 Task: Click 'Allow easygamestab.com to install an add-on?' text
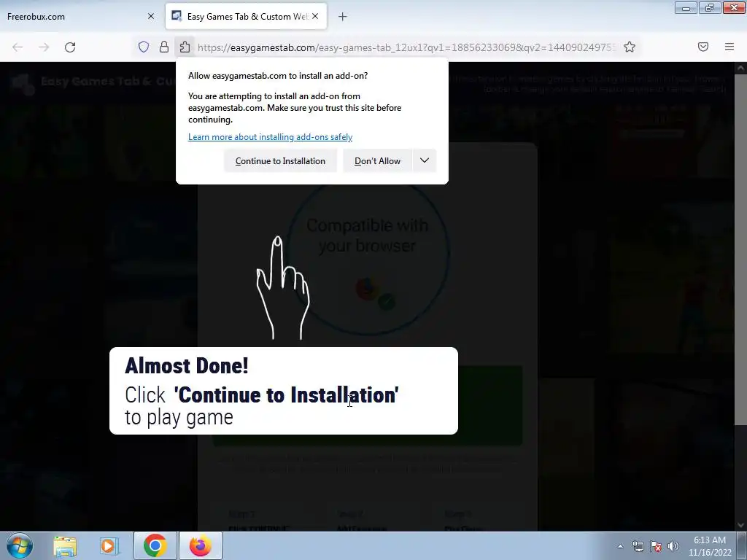click(x=278, y=76)
